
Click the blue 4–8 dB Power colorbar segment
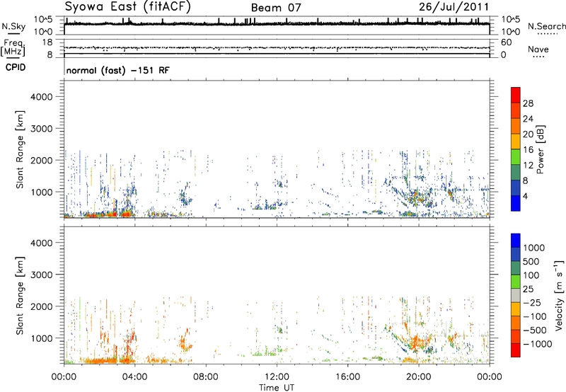tap(516, 188)
